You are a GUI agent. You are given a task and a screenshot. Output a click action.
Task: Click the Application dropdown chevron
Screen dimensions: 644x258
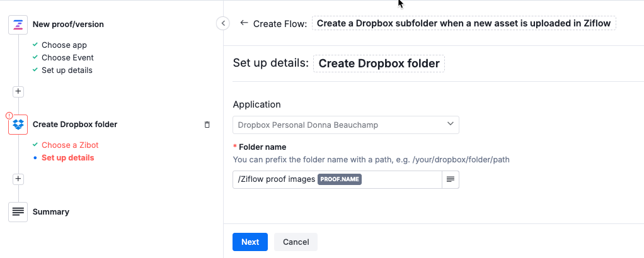click(451, 124)
